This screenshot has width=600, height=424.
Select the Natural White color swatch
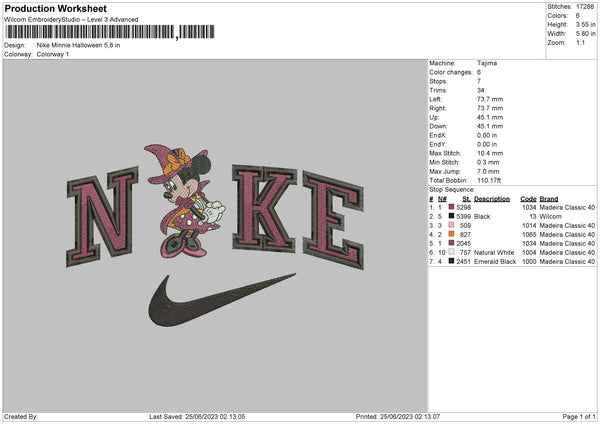(451, 252)
